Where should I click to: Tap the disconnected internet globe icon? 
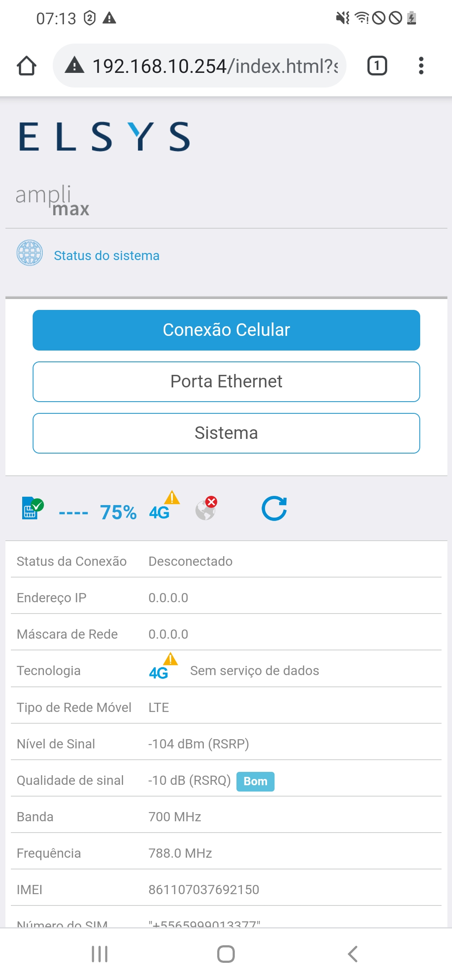pyautogui.click(x=206, y=508)
